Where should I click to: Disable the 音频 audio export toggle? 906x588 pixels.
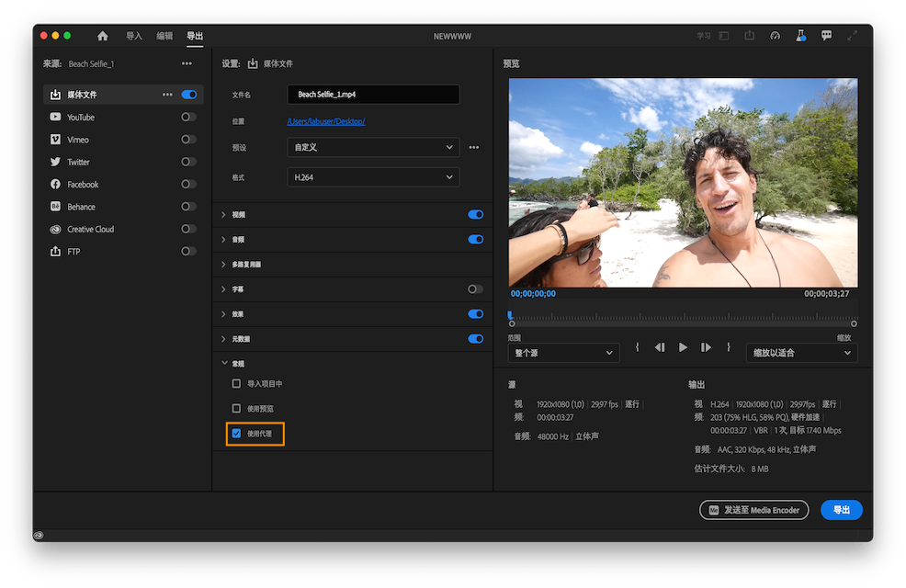point(475,239)
